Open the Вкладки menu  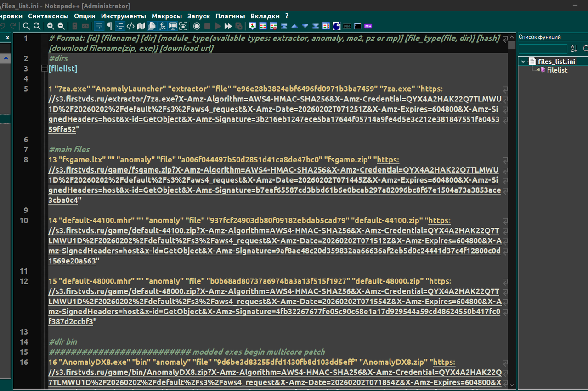(x=265, y=16)
